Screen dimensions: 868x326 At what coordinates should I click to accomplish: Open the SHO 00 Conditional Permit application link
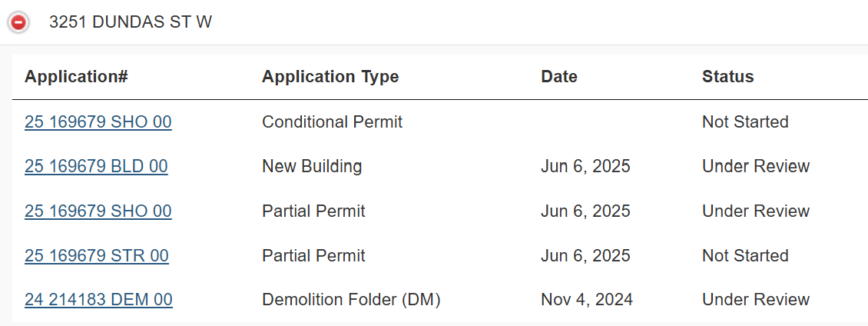pyautogui.click(x=98, y=122)
